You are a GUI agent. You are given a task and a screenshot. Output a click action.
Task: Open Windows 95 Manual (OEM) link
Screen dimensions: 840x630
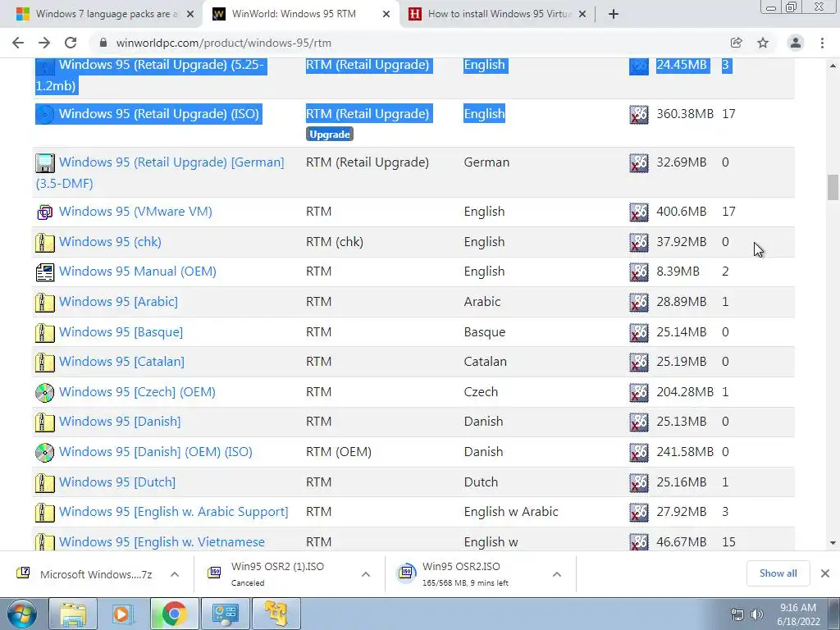(x=138, y=272)
